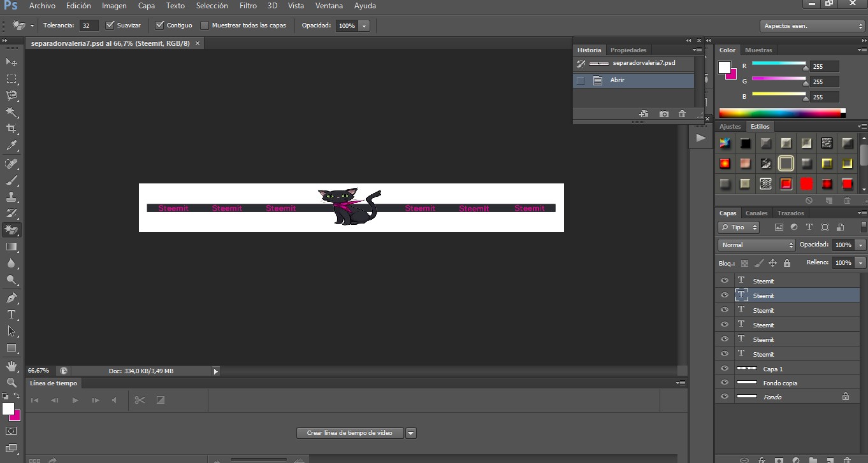Image resolution: width=868 pixels, height=463 pixels.
Task: Choose the Blur tool
Action: point(11,263)
